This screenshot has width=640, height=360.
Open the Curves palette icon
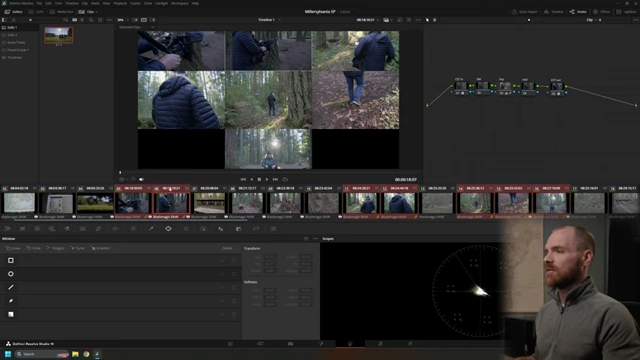pos(98,229)
